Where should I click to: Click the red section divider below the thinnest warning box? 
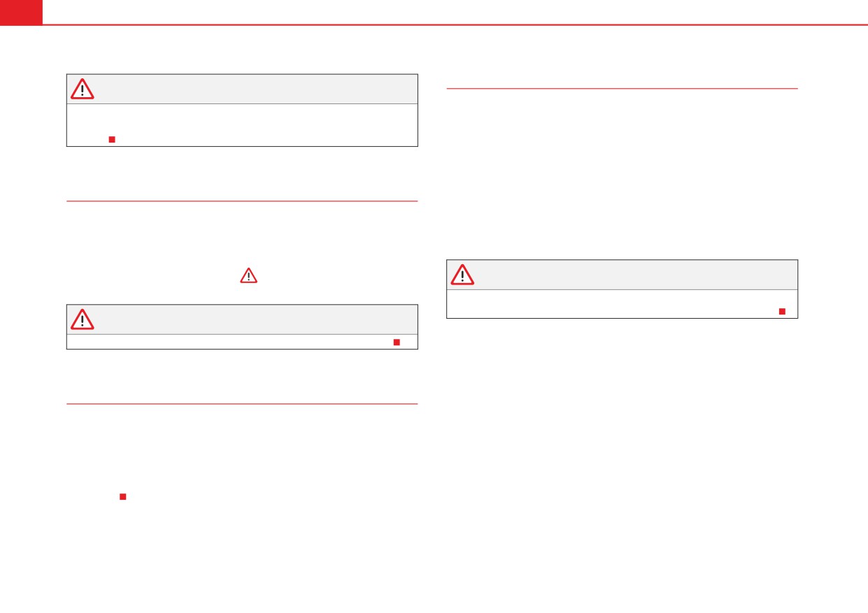242,404
